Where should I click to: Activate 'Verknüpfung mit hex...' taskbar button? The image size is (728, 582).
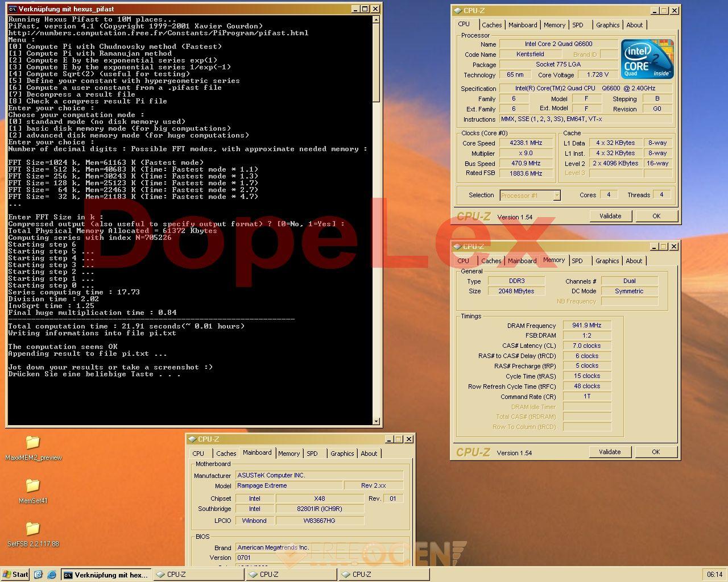pyautogui.click(x=106, y=575)
